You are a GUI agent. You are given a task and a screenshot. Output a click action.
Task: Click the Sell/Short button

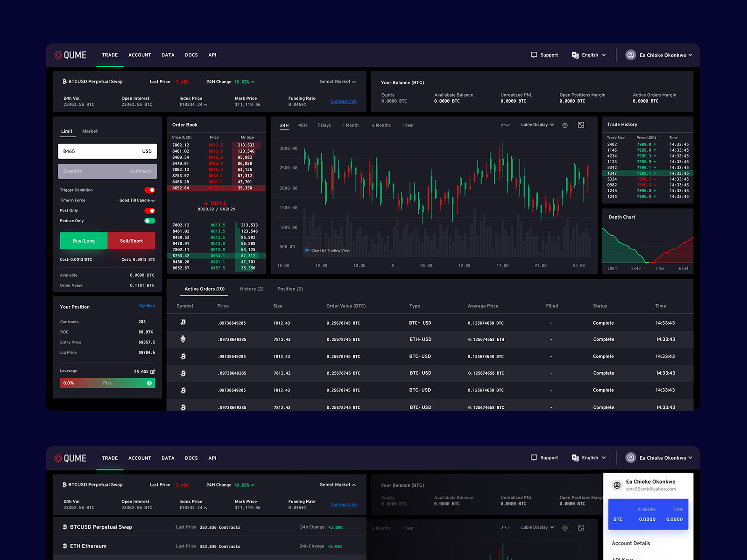(132, 241)
